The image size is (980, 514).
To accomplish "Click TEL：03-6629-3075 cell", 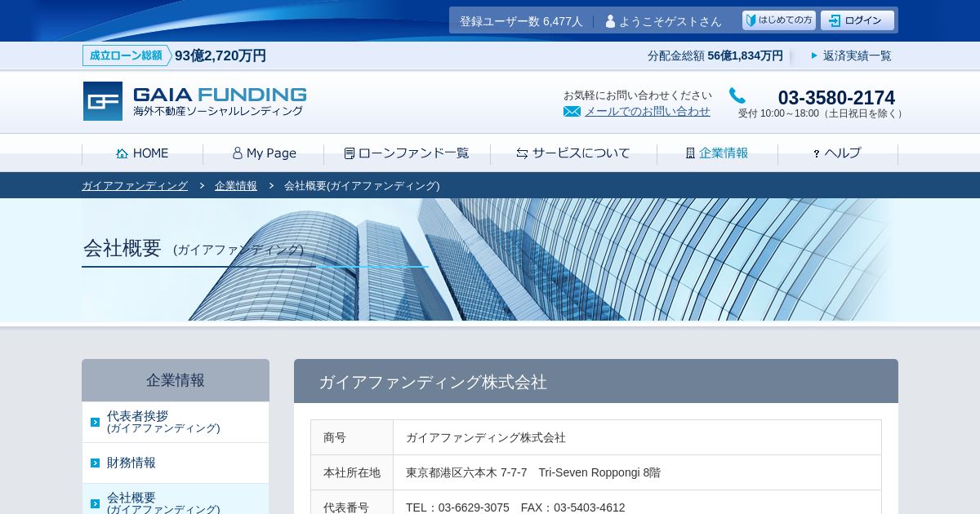I will pyautogui.click(x=637, y=503).
